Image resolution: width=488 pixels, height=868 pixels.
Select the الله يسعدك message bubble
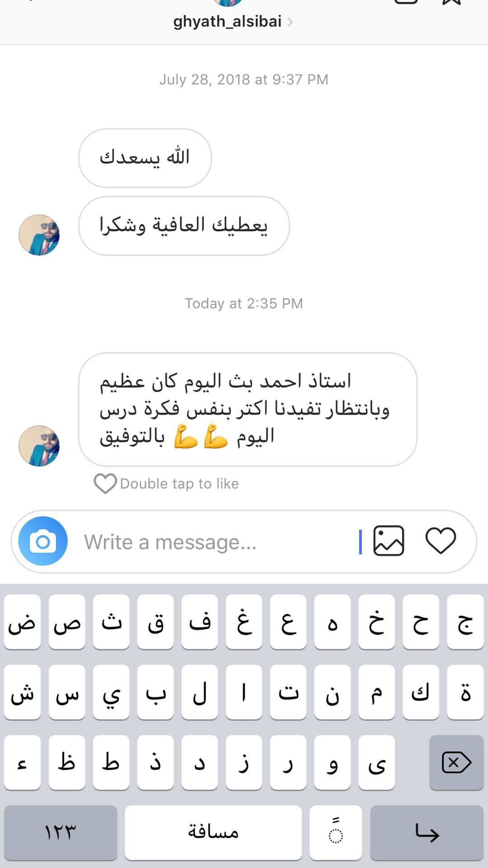click(145, 158)
